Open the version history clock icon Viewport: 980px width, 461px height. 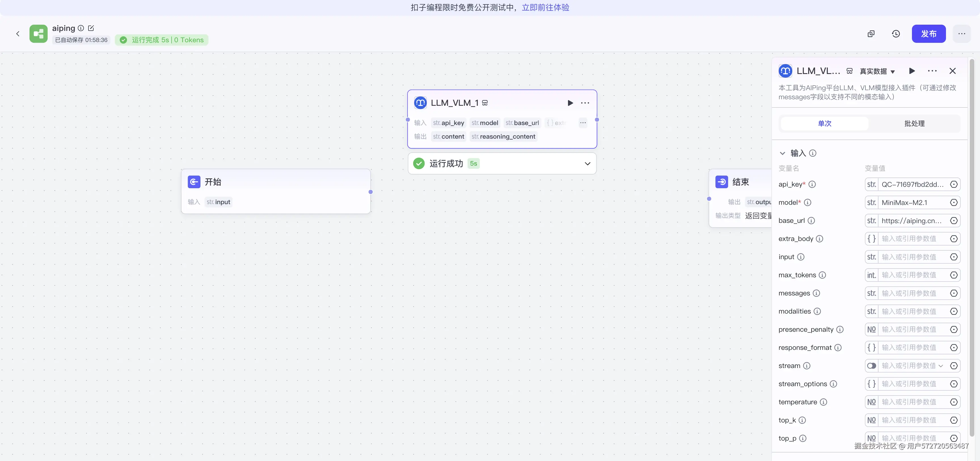896,34
